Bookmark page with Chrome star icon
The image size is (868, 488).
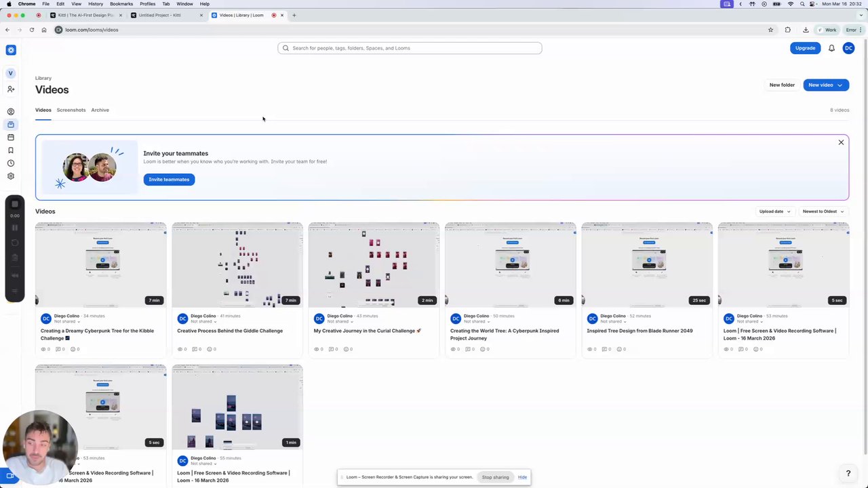[x=770, y=30]
